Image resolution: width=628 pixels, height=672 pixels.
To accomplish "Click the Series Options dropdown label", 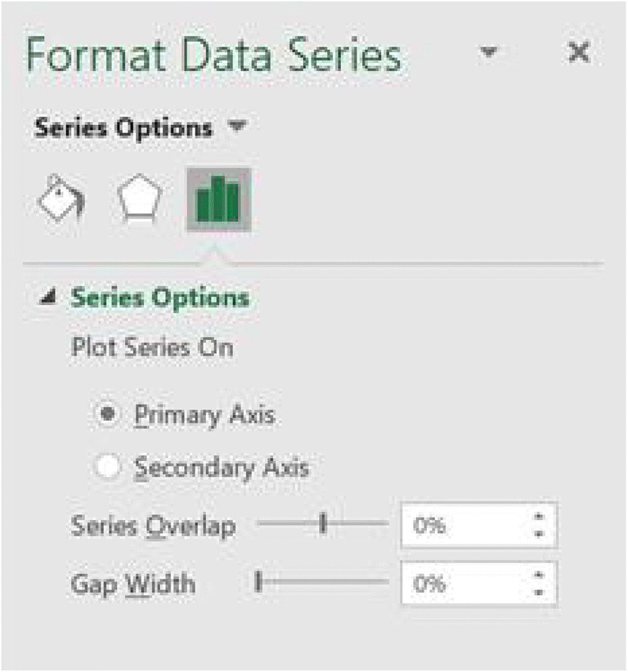I will coord(123,128).
